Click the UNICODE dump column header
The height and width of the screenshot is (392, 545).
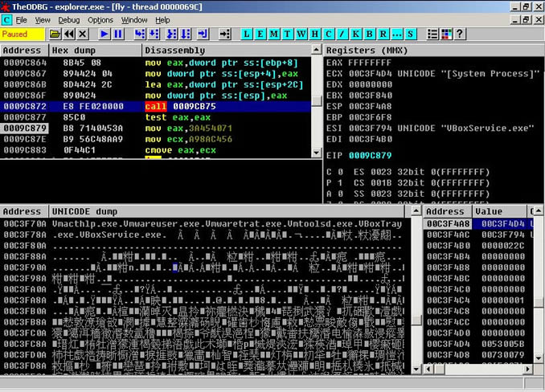[x=233, y=211]
